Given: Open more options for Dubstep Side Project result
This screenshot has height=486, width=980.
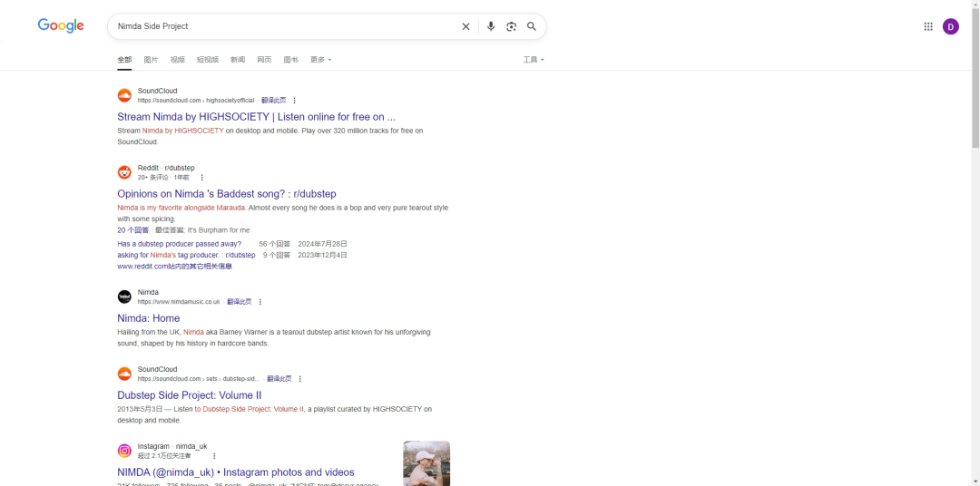Looking at the screenshot, I should (300, 379).
